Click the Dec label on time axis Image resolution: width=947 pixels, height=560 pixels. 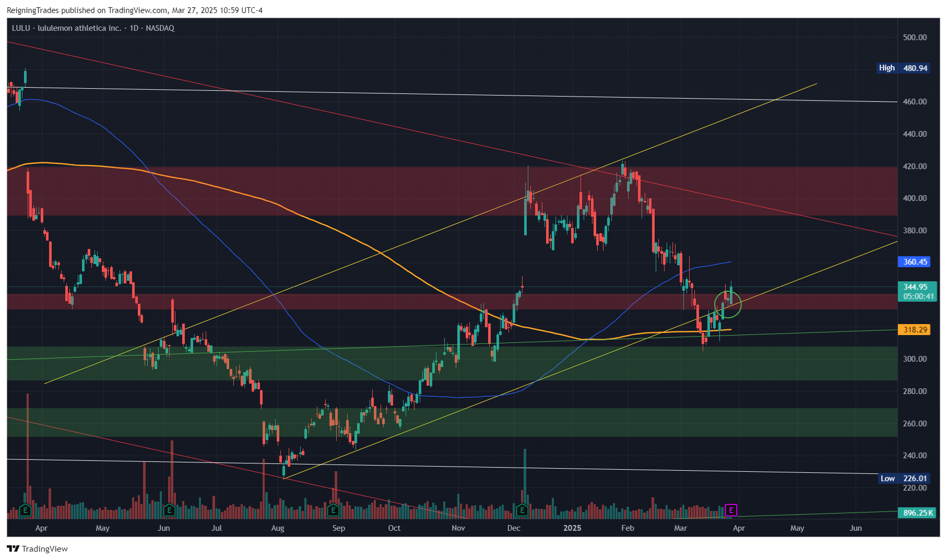point(514,528)
